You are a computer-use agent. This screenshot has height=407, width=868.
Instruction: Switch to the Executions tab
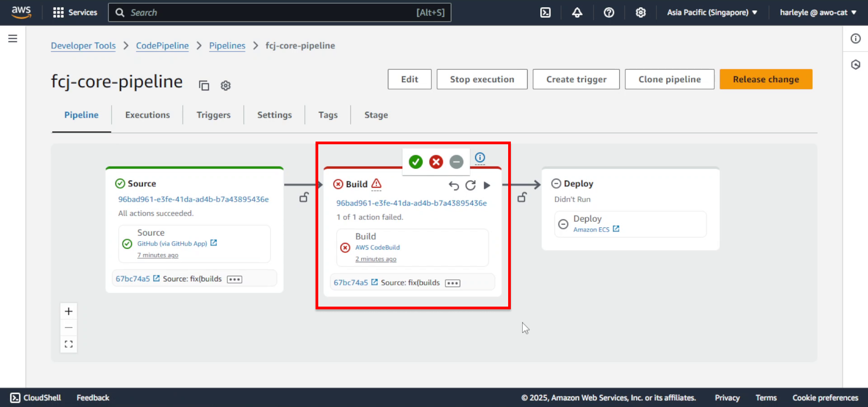coord(147,115)
